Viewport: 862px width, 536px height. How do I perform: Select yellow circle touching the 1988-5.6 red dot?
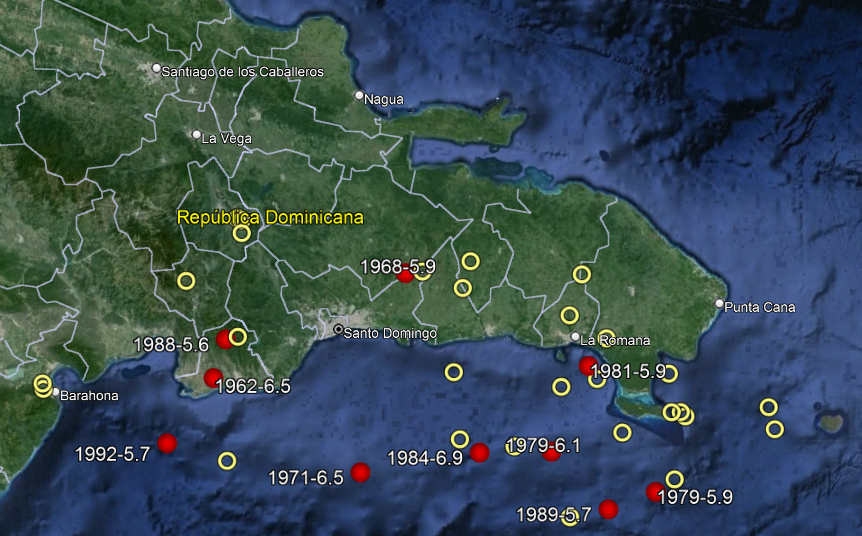tap(237, 336)
